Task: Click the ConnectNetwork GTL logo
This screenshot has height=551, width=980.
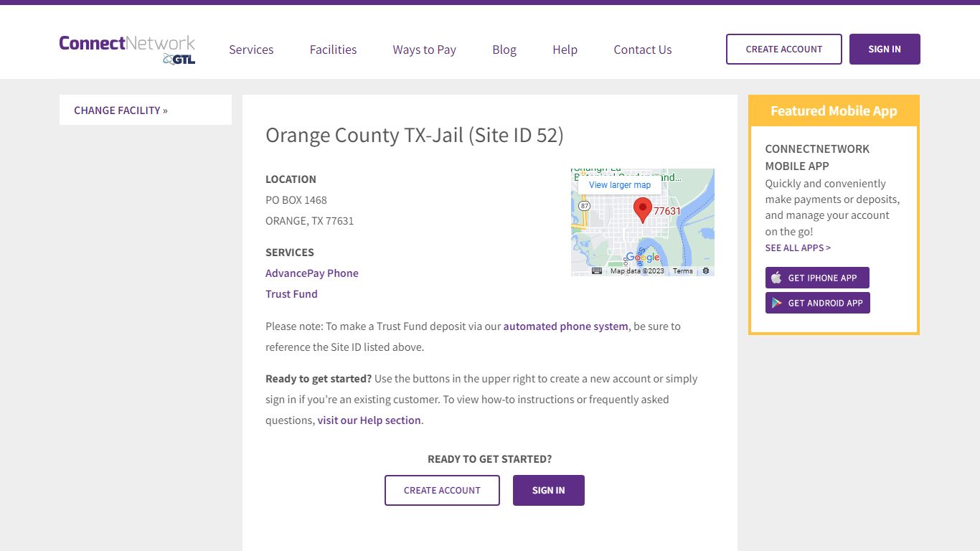Action: coord(127,50)
